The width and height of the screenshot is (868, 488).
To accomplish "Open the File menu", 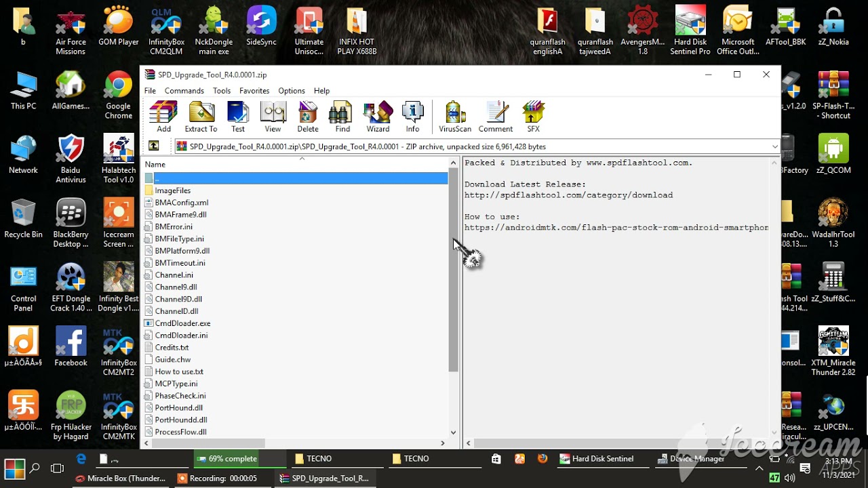I will pos(150,91).
